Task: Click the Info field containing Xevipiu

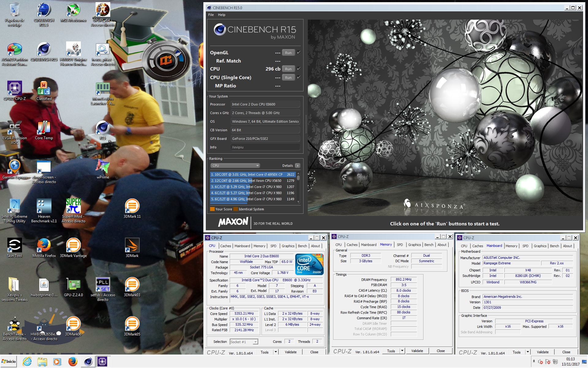Action: coord(265,147)
